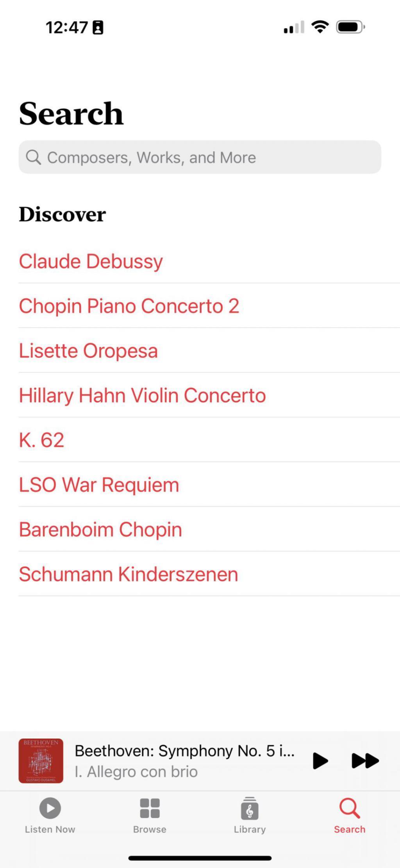Screen dimensions: 400x868
Task: Select the K. 62 discovery entry
Action: click(x=42, y=439)
